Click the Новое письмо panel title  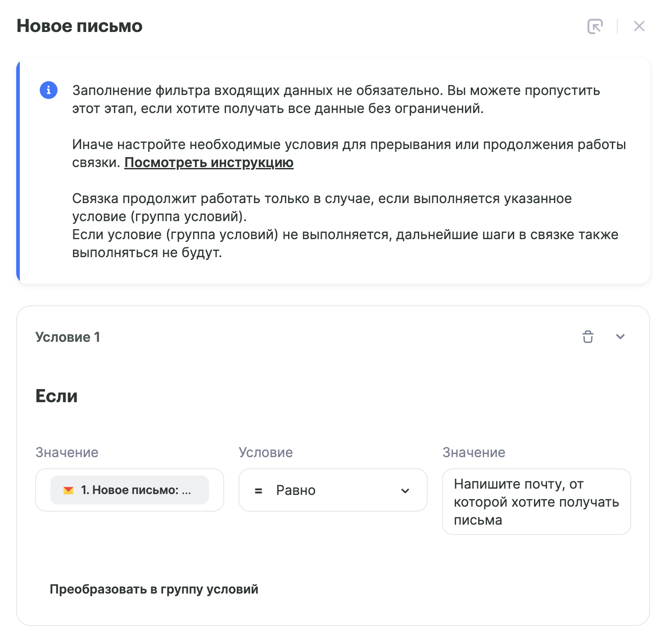80,26
